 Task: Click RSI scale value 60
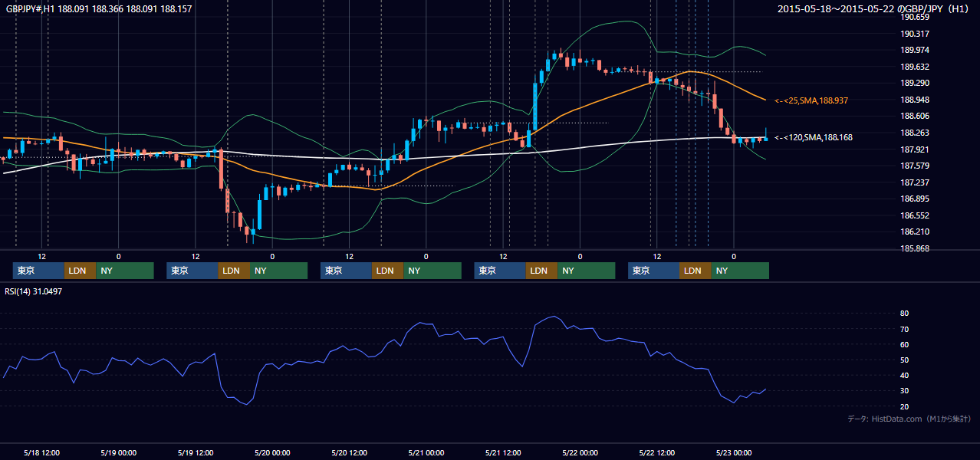(x=905, y=344)
